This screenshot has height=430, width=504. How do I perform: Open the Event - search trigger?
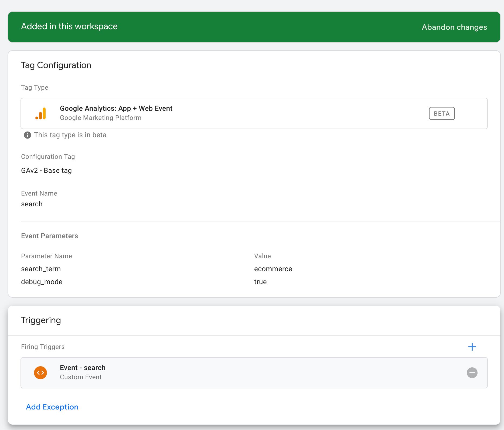(x=83, y=368)
